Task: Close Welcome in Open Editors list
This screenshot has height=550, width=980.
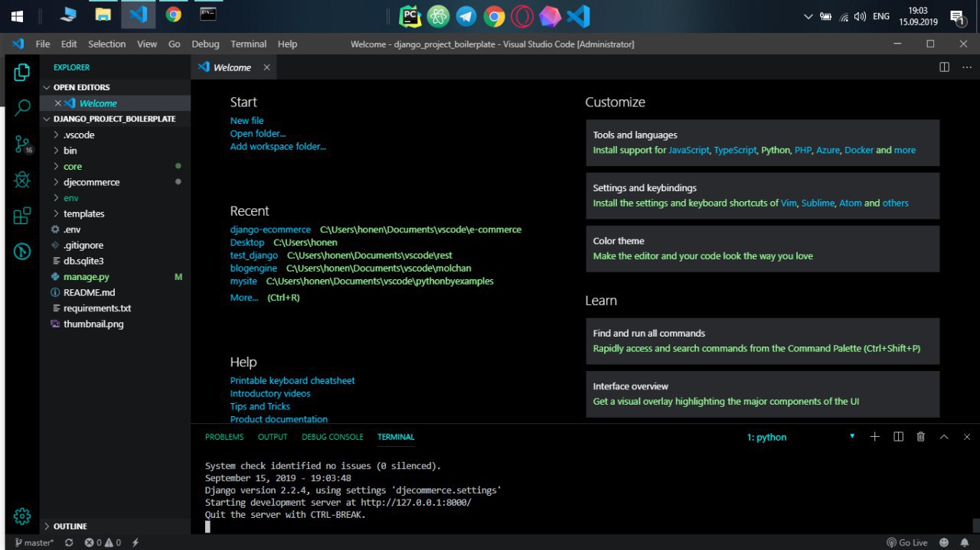Action: (x=57, y=103)
